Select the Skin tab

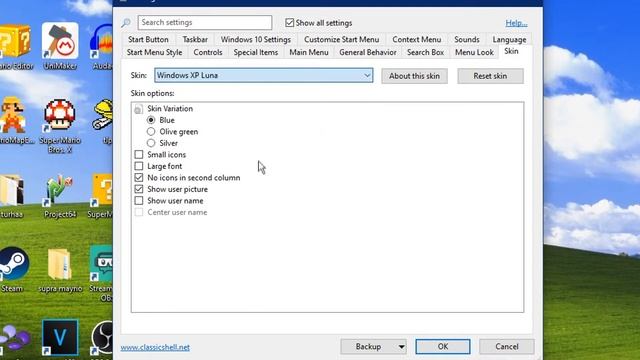511,51
